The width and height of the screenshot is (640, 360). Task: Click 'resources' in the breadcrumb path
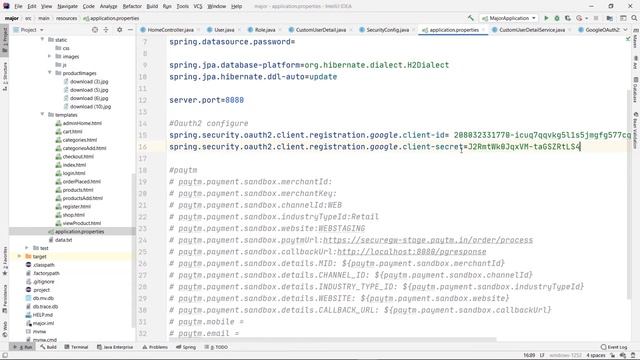66,18
